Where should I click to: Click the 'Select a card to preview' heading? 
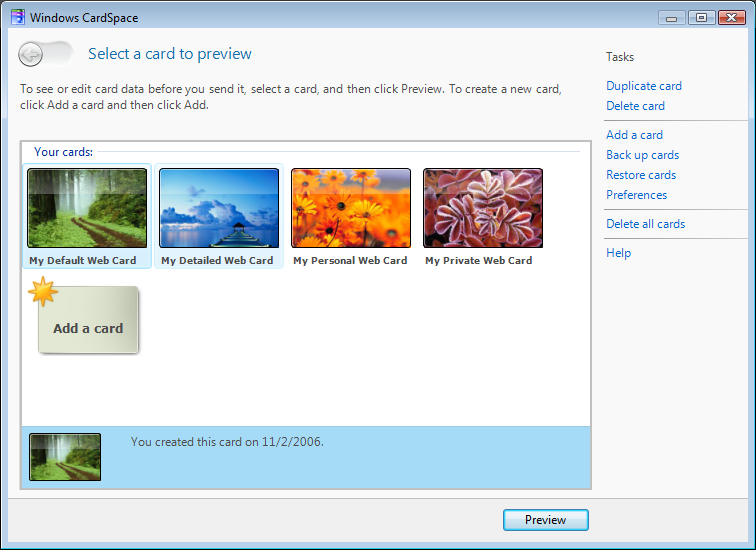(x=170, y=54)
